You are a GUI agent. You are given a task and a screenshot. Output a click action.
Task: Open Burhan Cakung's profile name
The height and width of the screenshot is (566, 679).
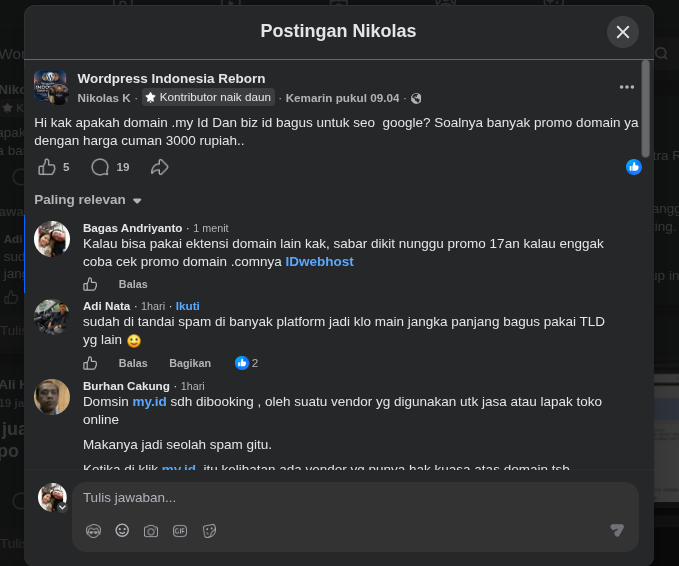click(x=126, y=386)
